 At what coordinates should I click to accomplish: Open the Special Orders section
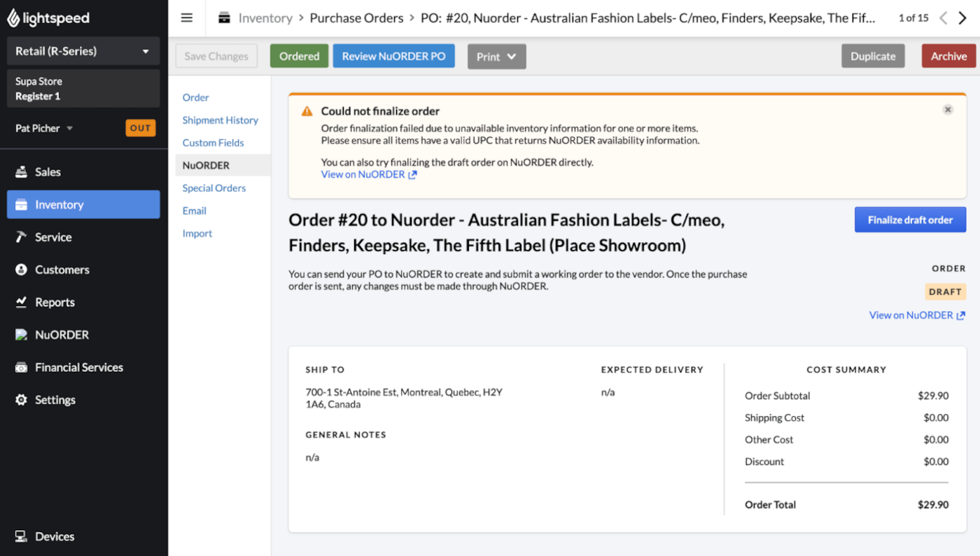(x=214, y=188)
